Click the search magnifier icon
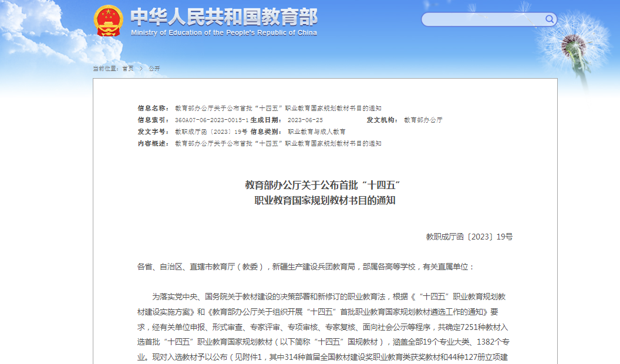Viewport: 620px width, 364px height. coord(550,19)
